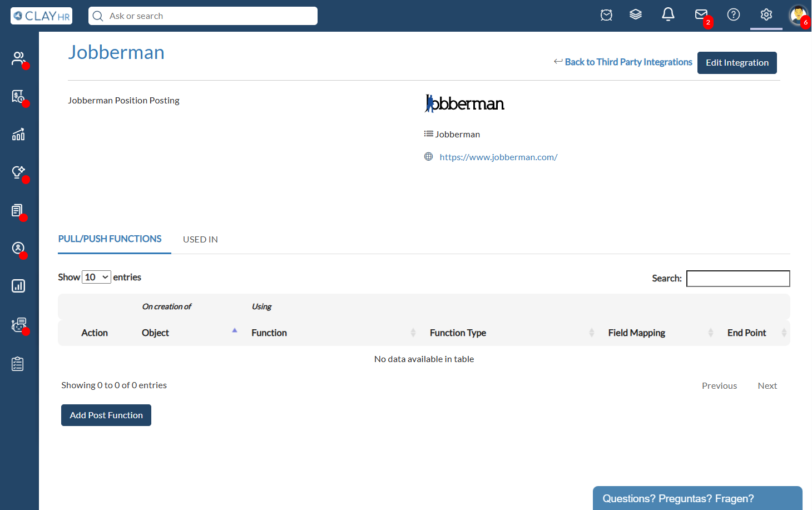Screen dimensions: 812x510
Task: Open the messages envelope icon
Action: 701,14
